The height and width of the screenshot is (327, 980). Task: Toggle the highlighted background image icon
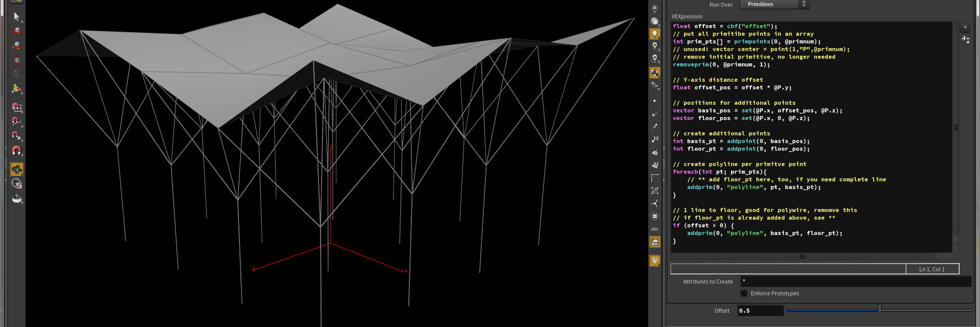coord(655,242)
